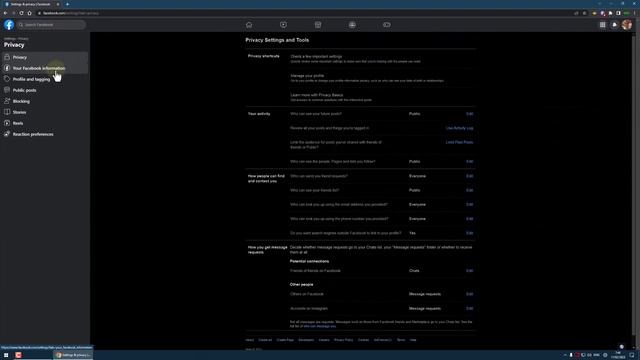Click the Privacy lock icon in sidebar

pos(7,57)
